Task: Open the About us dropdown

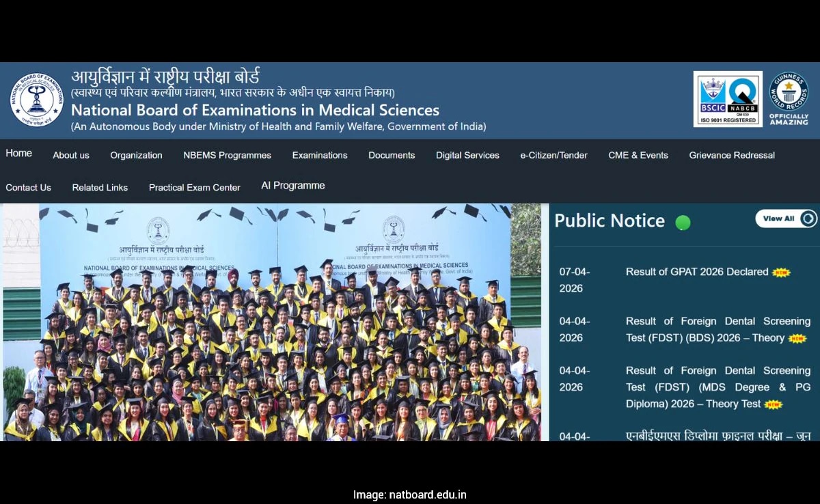Action: coord(70,156)
